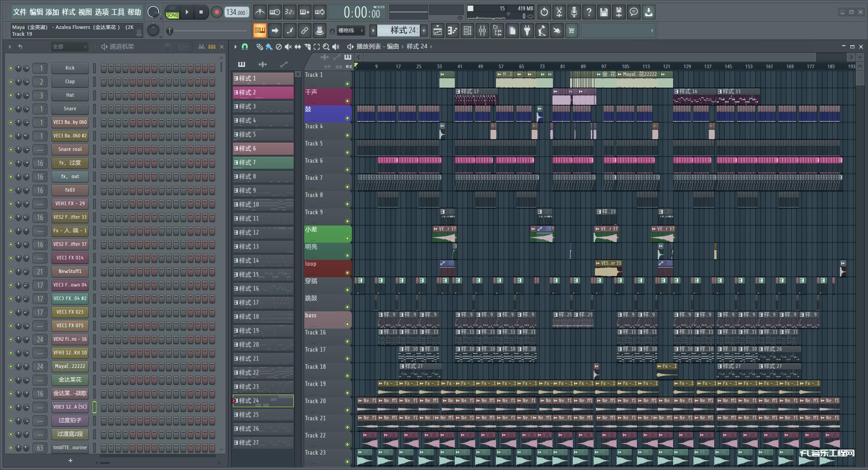The image size is (868, 470).
Task: Select the playlist paint brush tool
Action: [269, 47]
